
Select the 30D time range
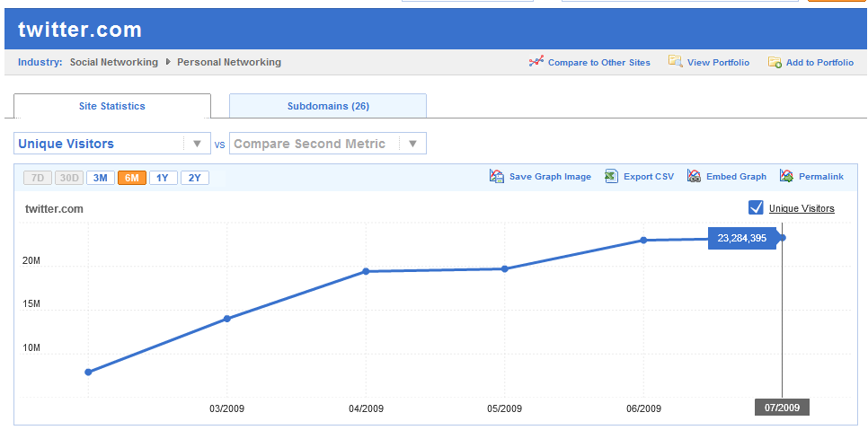(69, 178)
